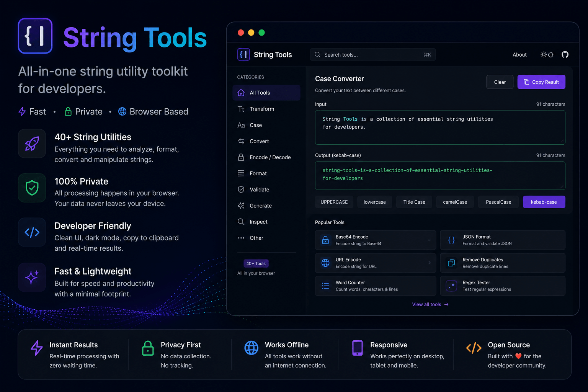The height and width of the screenshot is (392, 588).
Task: Click the copy icon in Copy Result
Action: (526, 82)
